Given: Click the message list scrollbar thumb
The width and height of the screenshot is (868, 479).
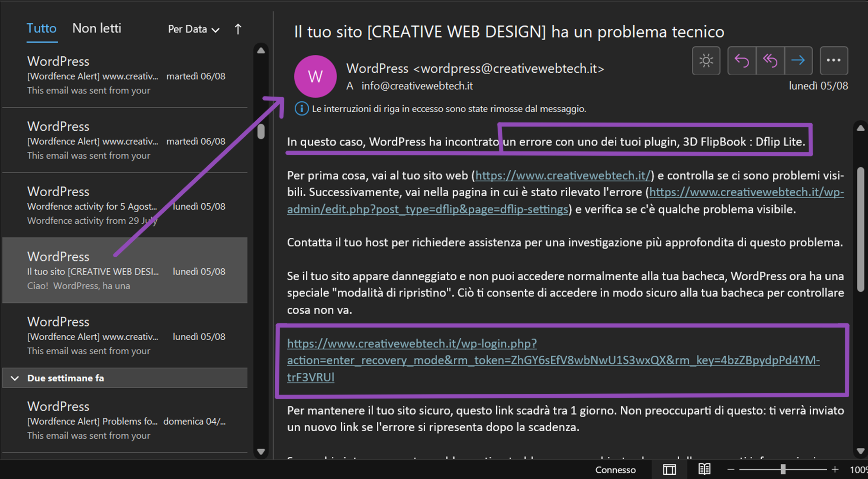Looking at the screenshot, I should click(x=261, y=131).
